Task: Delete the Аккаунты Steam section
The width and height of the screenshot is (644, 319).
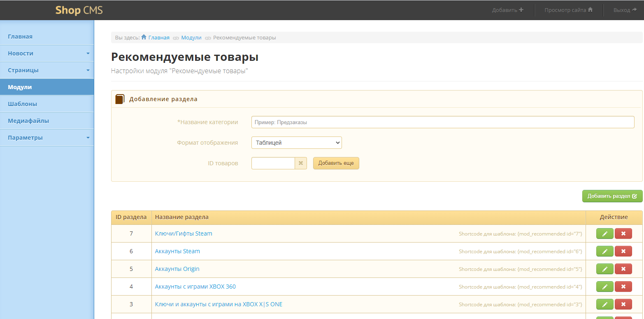Action: tap(623, 251)
